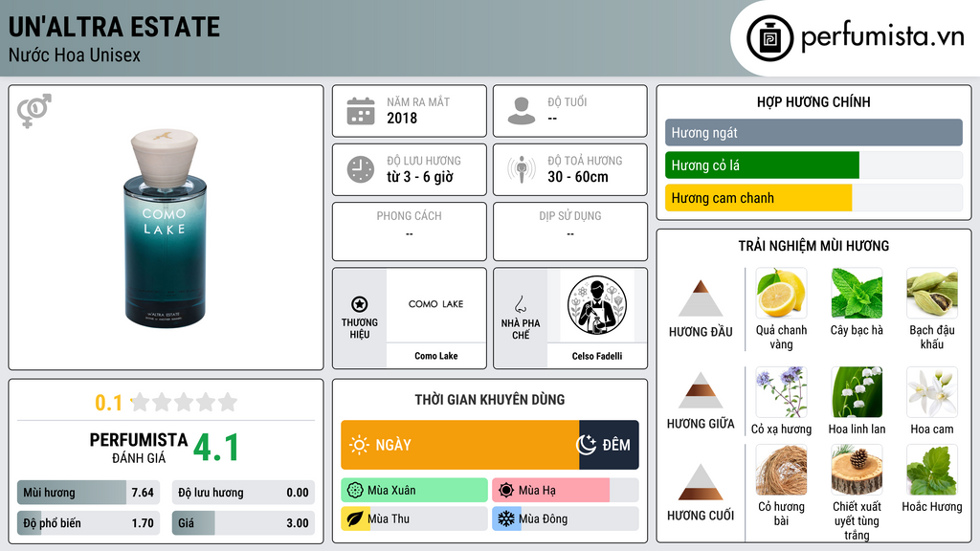The height and width of the screenshot is (551, 980).
Task: Click the nose icon above Nhà pha chế
Action: pos(520,304)
